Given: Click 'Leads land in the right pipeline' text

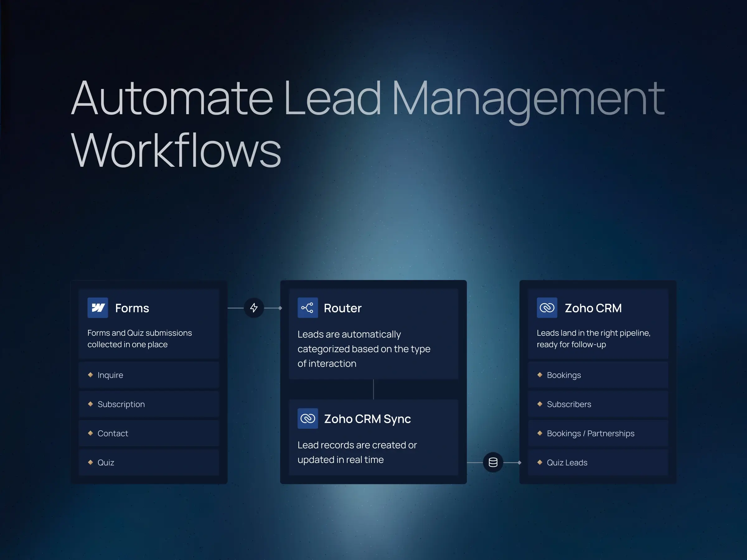Looking at the screenshot, I should click(594, 338).
